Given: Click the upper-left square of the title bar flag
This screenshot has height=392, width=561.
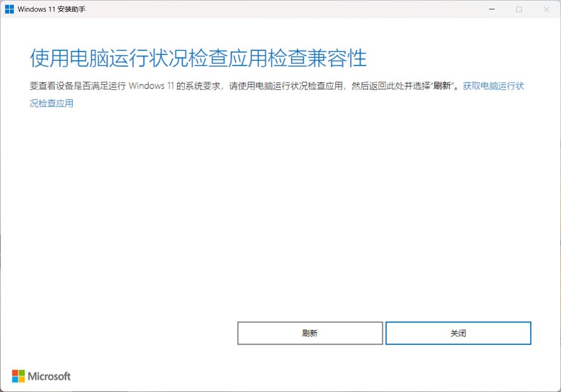Looking at the screenshot, I should tap(7, 7).
